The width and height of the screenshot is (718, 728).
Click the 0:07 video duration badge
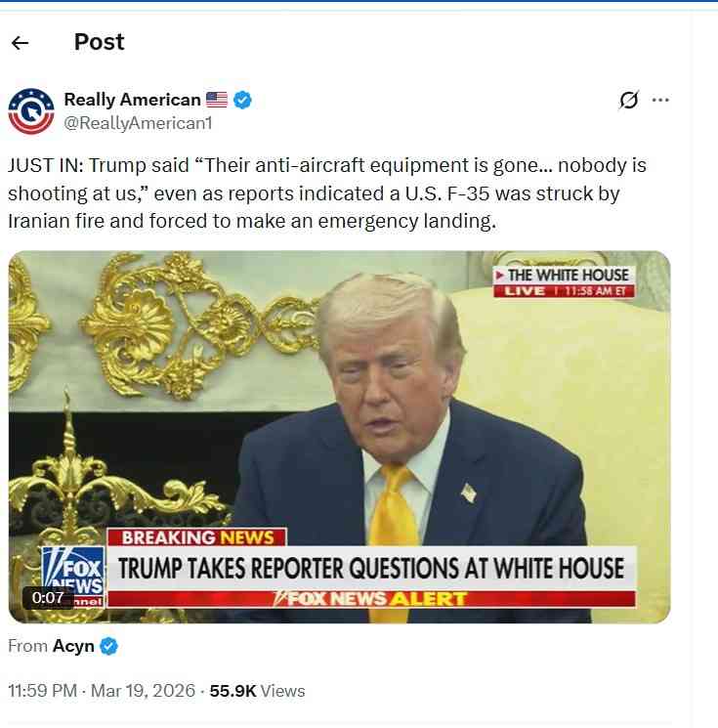pyautogui.click(x=48, y=597)
